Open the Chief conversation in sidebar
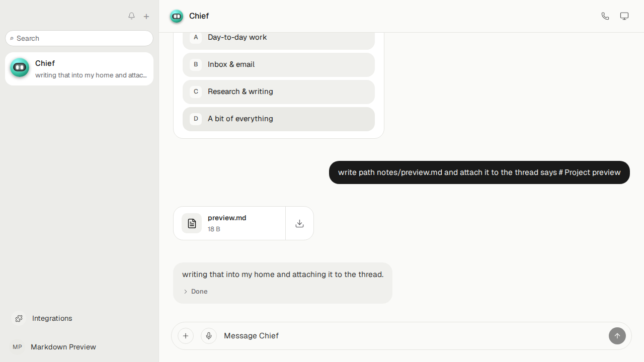The height and width of the screenshot is (362, 644). (79, 69)
